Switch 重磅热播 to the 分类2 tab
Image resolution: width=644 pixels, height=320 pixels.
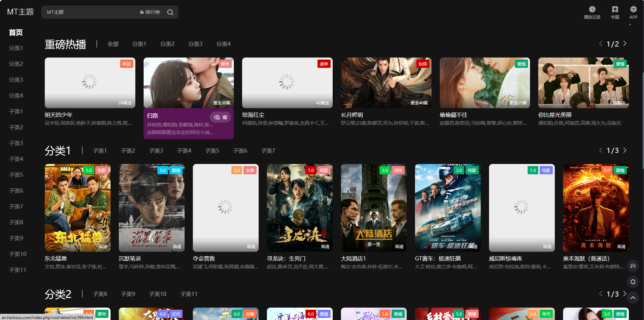point(167,44)
